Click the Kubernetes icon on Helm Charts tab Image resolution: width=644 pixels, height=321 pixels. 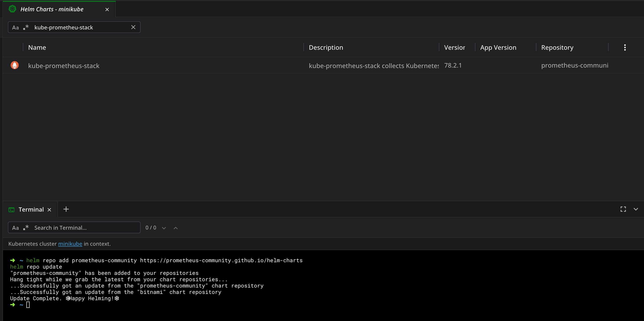point(12,9)
